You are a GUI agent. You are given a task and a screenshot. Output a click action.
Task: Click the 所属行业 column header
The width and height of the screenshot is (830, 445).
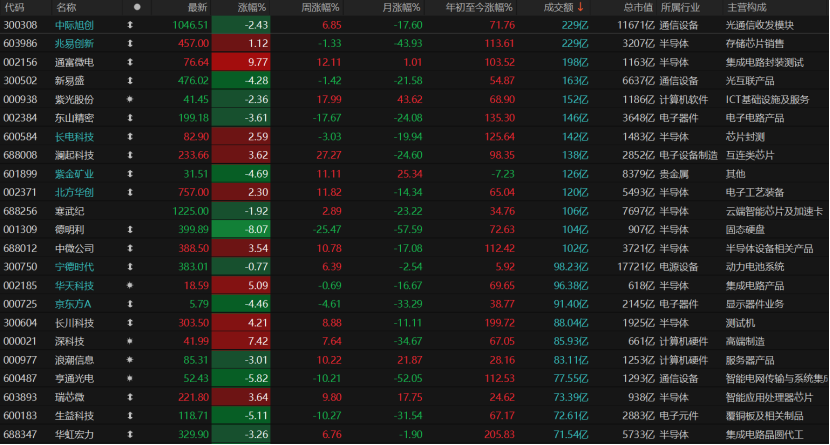pyautogui.click(x=680, y=7)
